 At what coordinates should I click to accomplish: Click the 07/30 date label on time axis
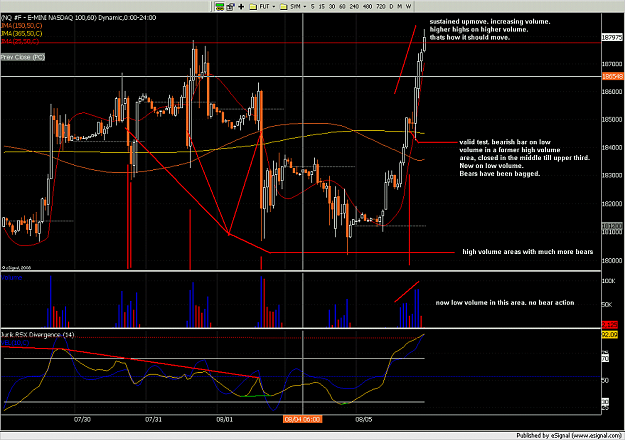[x=83, y=419]
